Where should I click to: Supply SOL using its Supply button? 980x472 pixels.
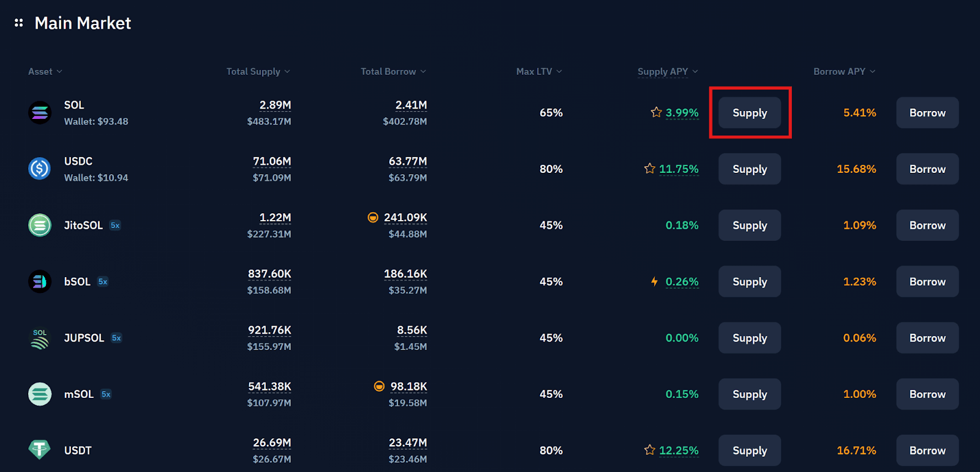click(750, 113)
